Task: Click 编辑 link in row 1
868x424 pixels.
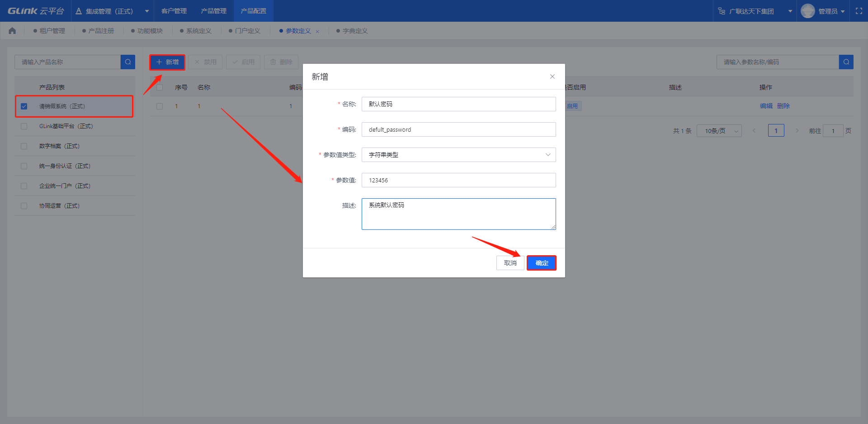Action: (766, 106)
